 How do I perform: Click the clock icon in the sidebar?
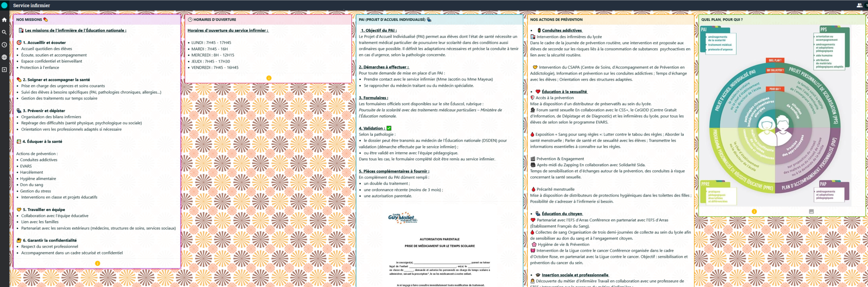click(x=4, y=45)
